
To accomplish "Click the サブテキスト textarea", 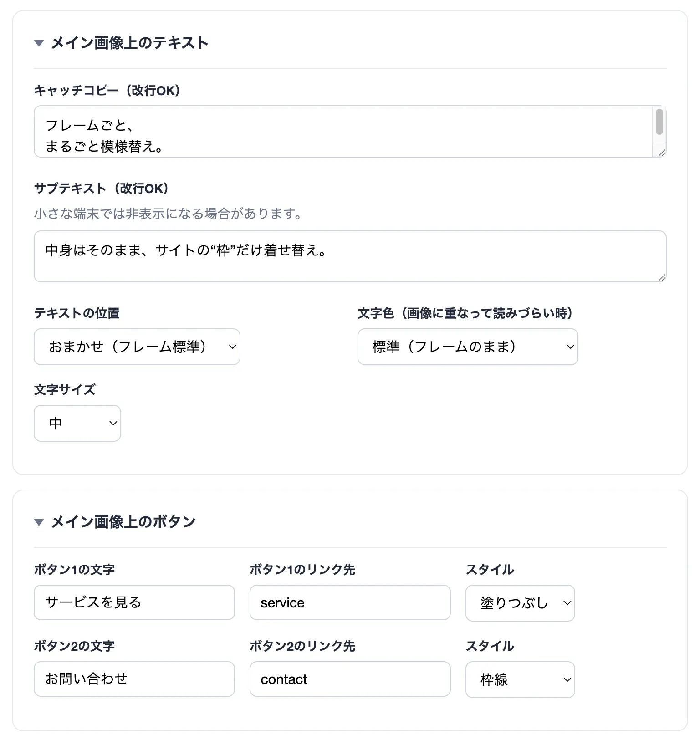I will click(x=350, y=256).
